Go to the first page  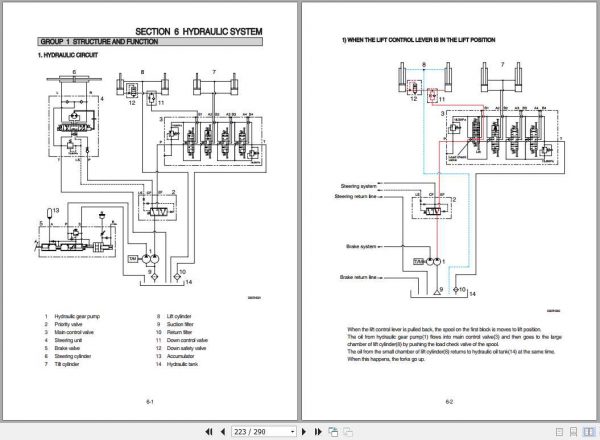click(x=209, y=432)
